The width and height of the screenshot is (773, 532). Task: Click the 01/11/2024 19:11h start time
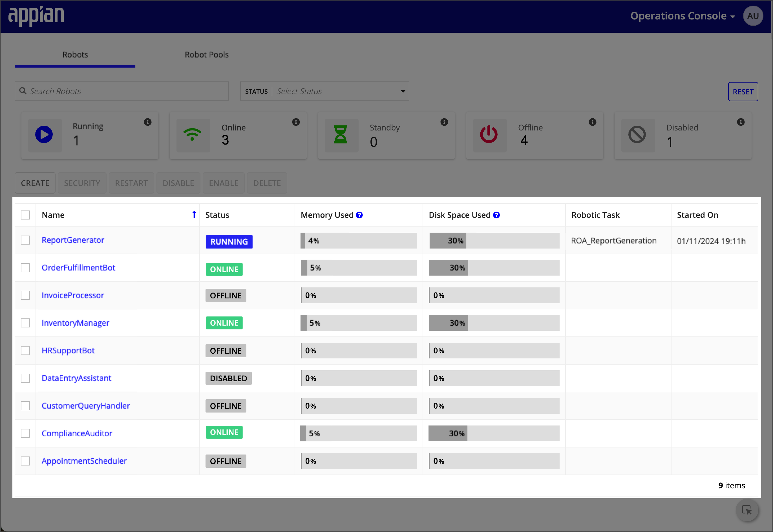click(711, 241)
